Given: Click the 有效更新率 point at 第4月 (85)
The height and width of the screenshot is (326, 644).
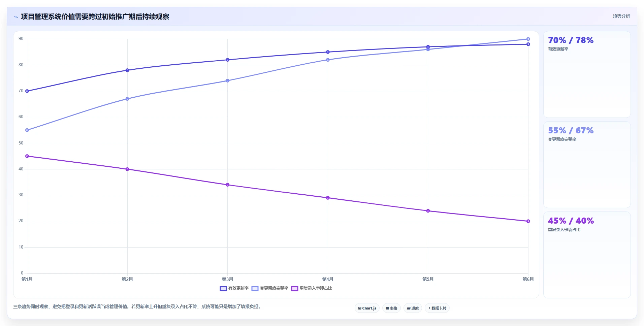Looking at the screenshot, I should click(328, 52).
